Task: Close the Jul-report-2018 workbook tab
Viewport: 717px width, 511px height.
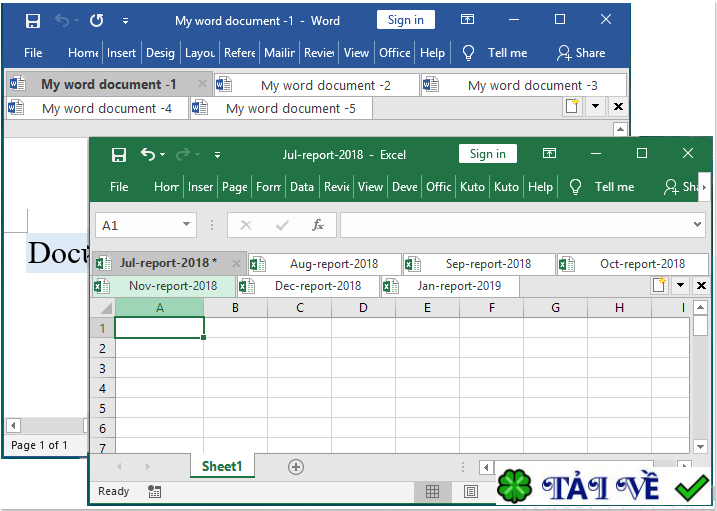Action: [236, 263]
